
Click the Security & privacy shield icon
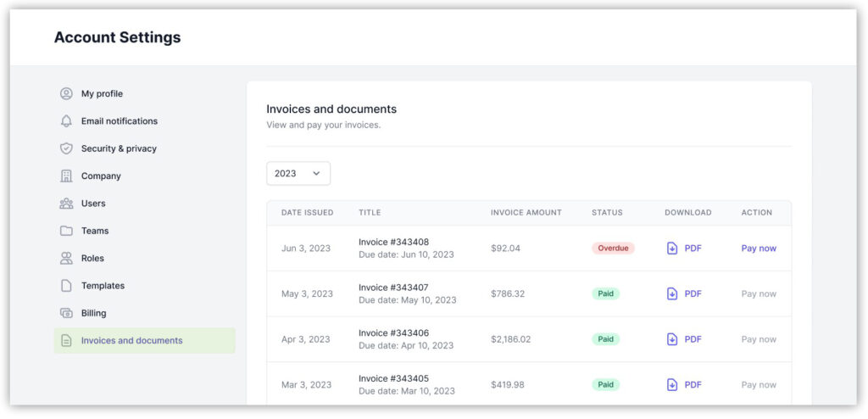(66, 148)
